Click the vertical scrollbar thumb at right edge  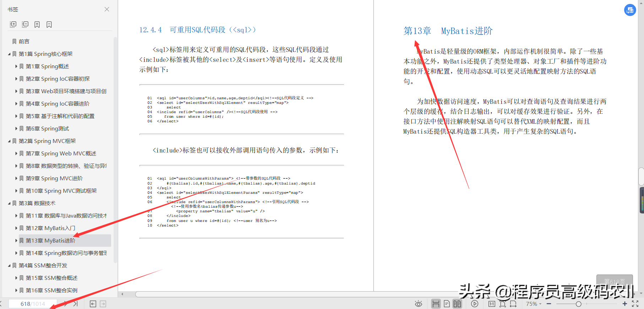tap(641, 176)
